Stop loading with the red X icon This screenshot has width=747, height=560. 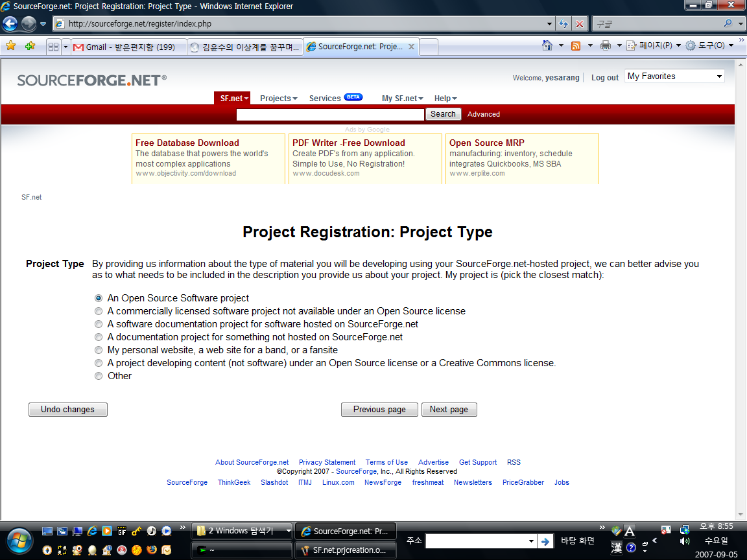click(x=579, y=23)
